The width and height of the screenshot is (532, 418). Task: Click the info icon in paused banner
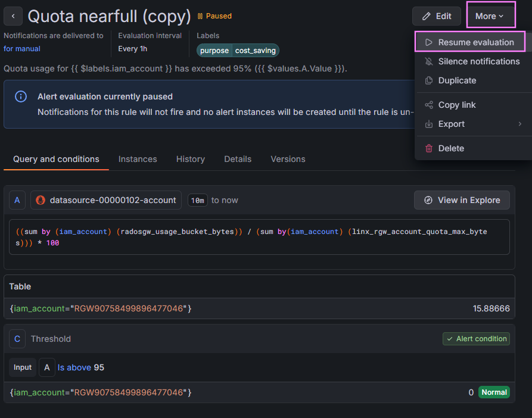[21, 96]
